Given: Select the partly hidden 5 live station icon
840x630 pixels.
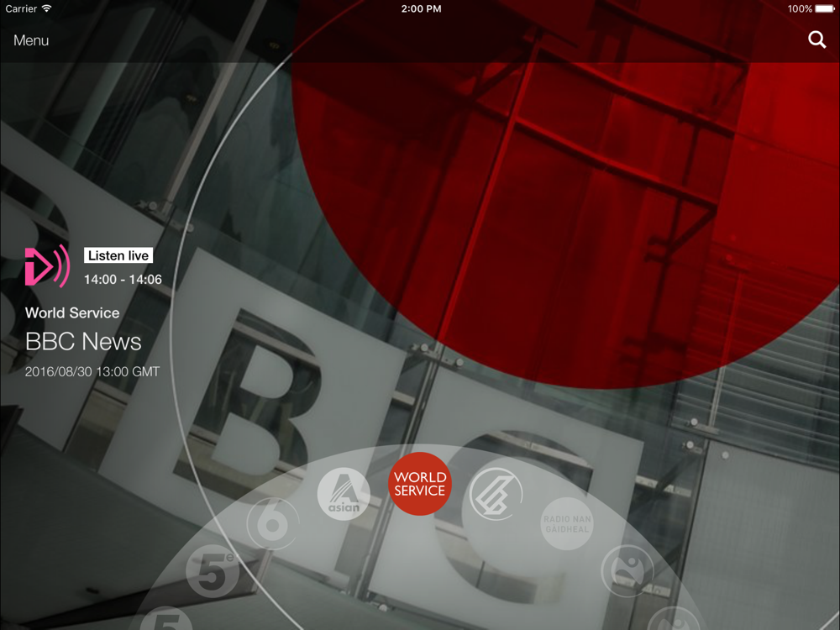Looking at the screenshot, I should (x=167, y=618).
